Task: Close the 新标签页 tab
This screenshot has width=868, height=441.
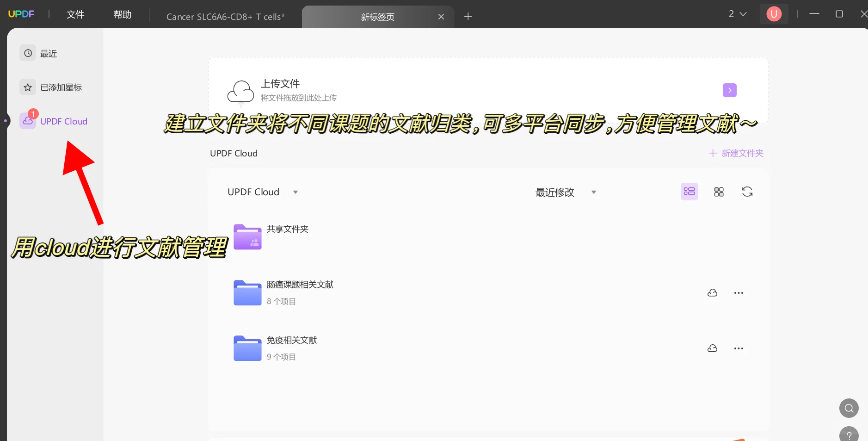Action: coord(441,17)
